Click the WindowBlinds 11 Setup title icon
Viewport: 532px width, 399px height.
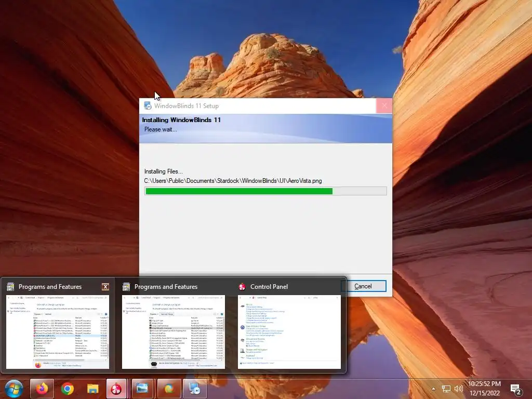[148, 105]
